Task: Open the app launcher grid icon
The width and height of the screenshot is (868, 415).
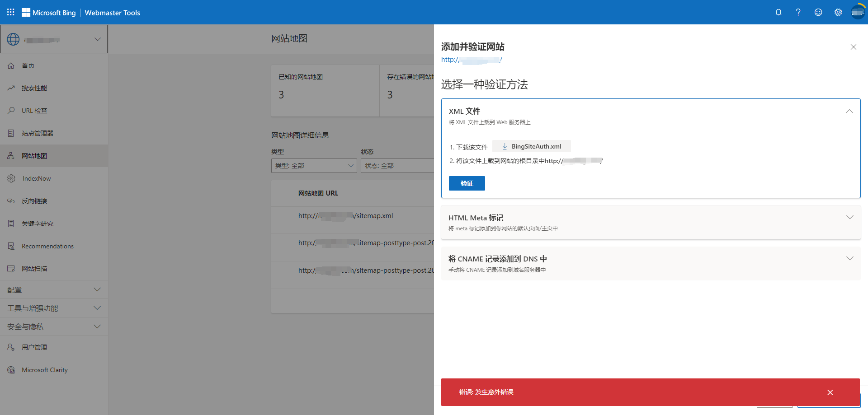Action: coord(11,12)
